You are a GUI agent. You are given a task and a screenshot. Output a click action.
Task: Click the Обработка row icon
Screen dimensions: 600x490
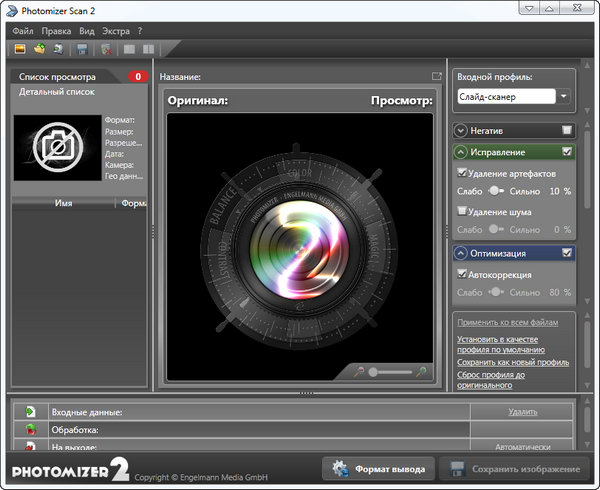31,429
